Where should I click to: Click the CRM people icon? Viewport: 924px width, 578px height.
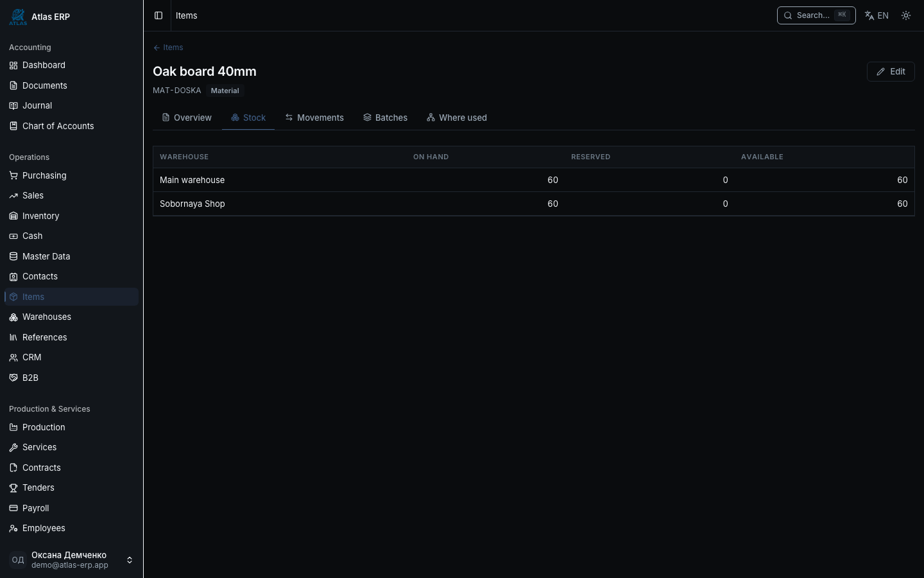13,358
